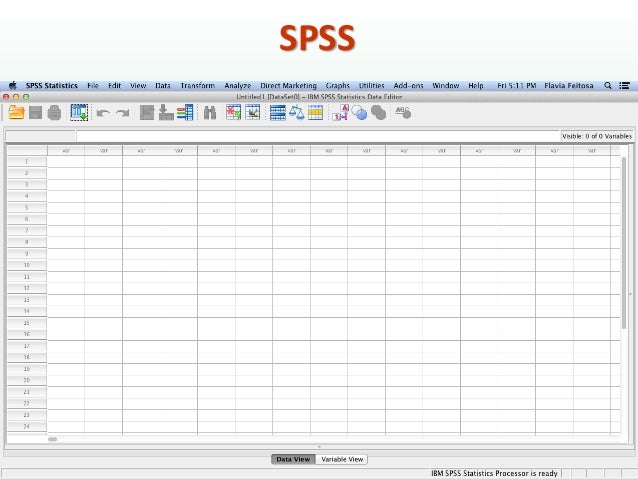Click the Fri 5:11 PM clock
The width and height of the screenshot is (638, 479).
click(x=516, y=85)
